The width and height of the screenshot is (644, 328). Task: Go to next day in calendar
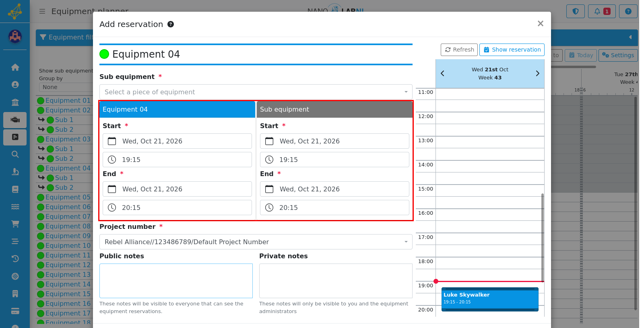(537, 73)
